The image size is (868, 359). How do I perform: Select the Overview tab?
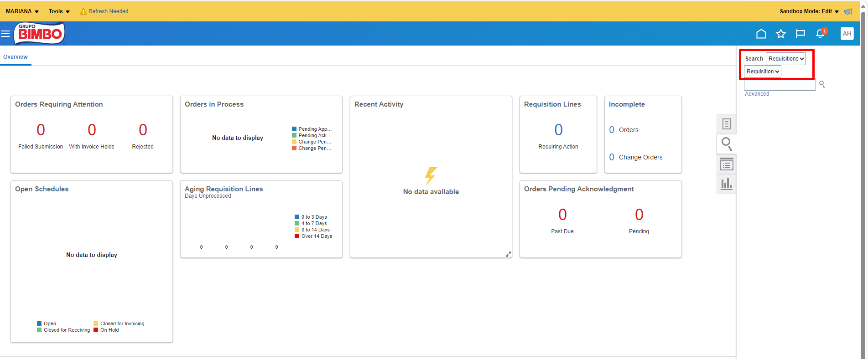click(16, 57)
